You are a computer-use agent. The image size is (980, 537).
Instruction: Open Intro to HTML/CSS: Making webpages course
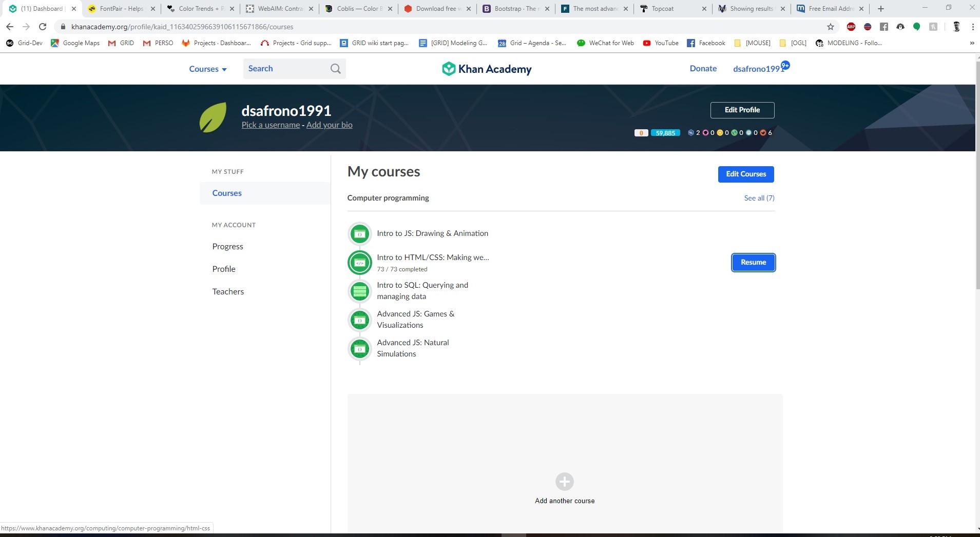pos(433,257)
